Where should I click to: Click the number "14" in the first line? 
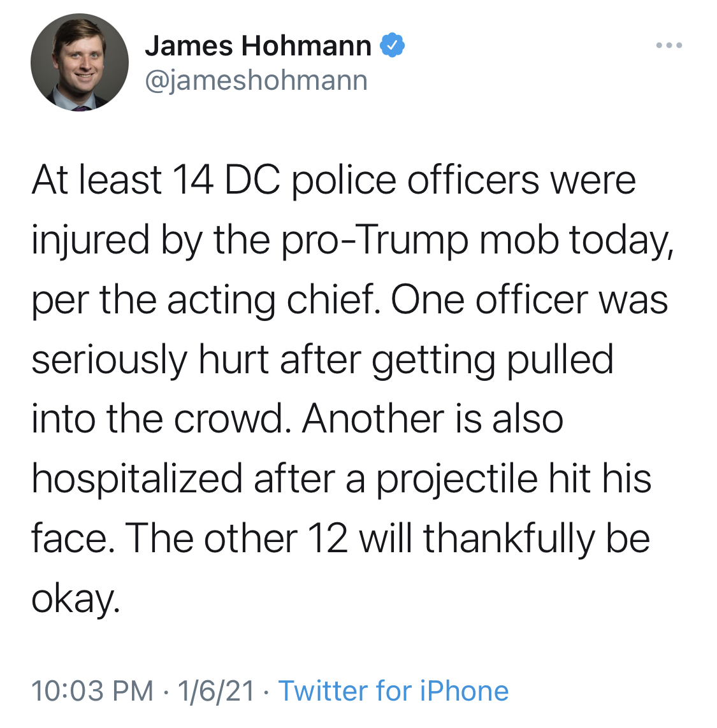coord(193,180)
